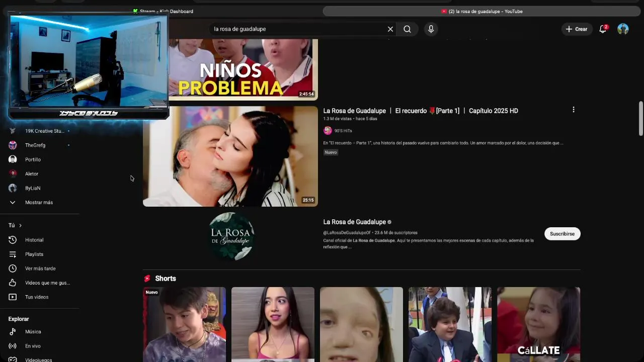644x362 pixels.
Task: Click the magnifier search button
Action: coord(407,29)
